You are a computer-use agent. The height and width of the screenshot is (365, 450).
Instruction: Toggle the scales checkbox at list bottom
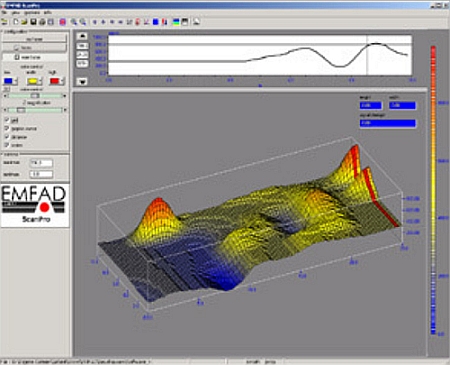(x=7, y=145)
